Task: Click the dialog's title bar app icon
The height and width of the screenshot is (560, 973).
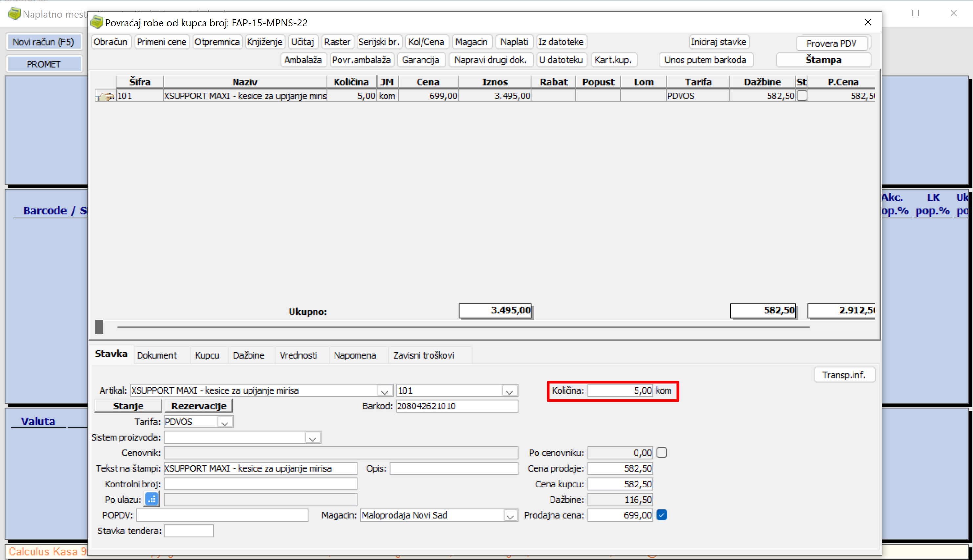Action: [x=97, y=22]
